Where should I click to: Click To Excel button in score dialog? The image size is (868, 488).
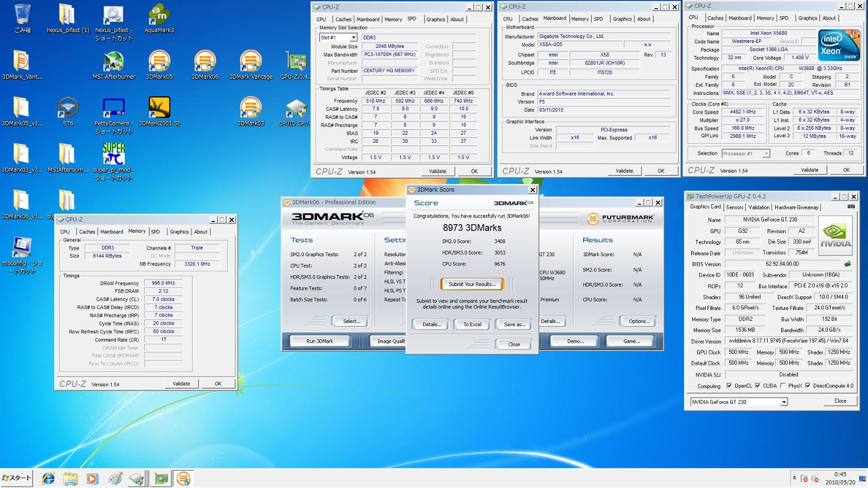(472, 325)
